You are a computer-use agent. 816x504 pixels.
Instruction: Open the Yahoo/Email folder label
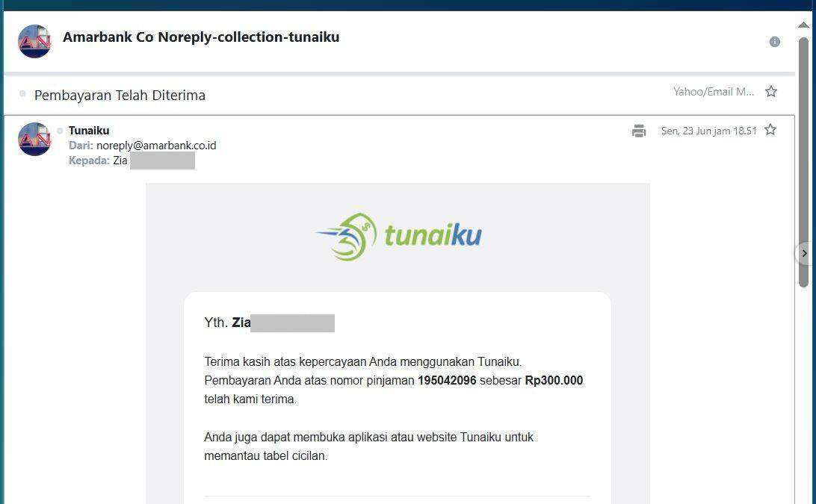[x=714, y=92]
